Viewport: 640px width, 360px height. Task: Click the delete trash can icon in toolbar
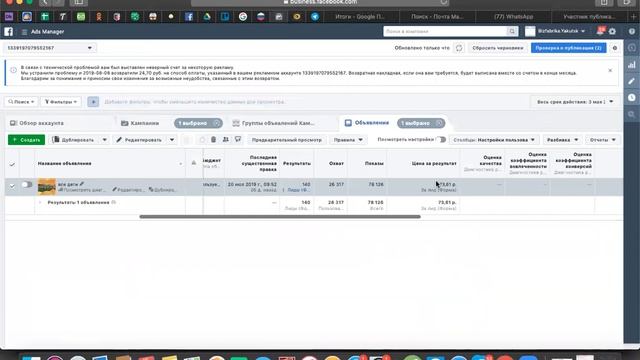point(213,140)
